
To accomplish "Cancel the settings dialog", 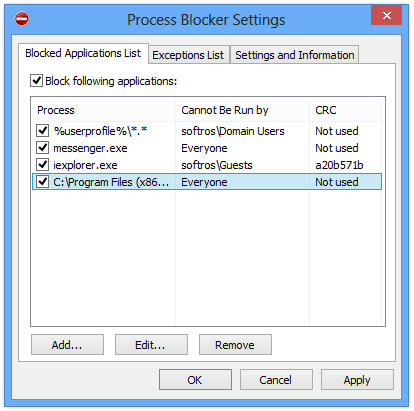I will [276, 380].
